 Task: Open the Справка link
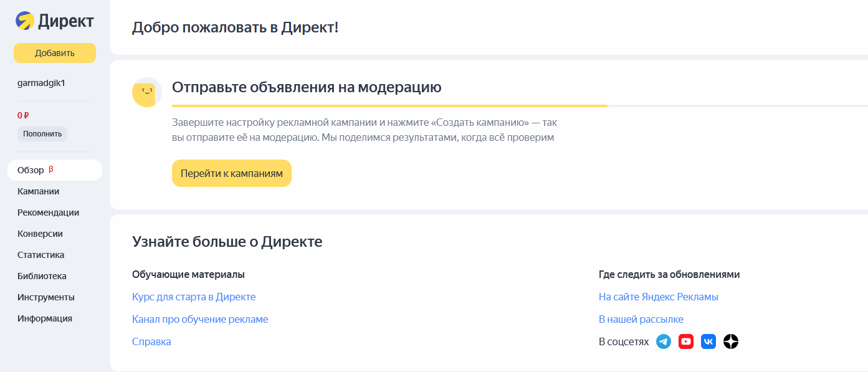pos(151,342)
